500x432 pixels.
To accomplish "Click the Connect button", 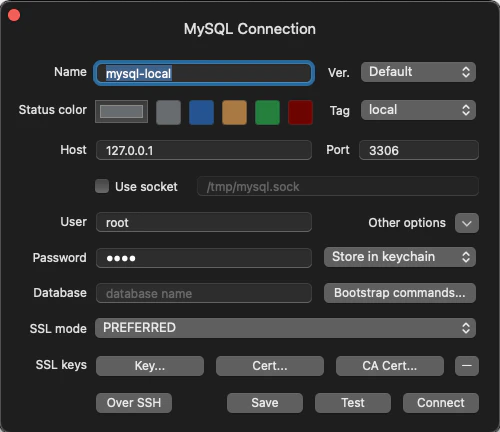I will pyautogui.click(x=441, y=403).
